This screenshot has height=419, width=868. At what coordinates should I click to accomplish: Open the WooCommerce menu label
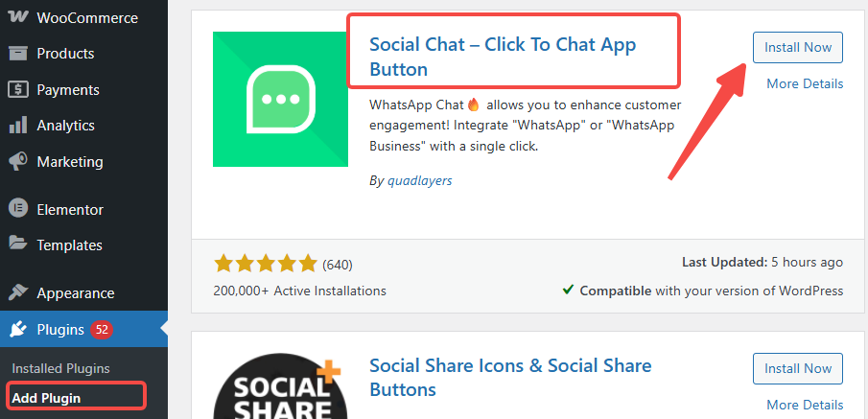pyautogui.click(x=87, y=17)
